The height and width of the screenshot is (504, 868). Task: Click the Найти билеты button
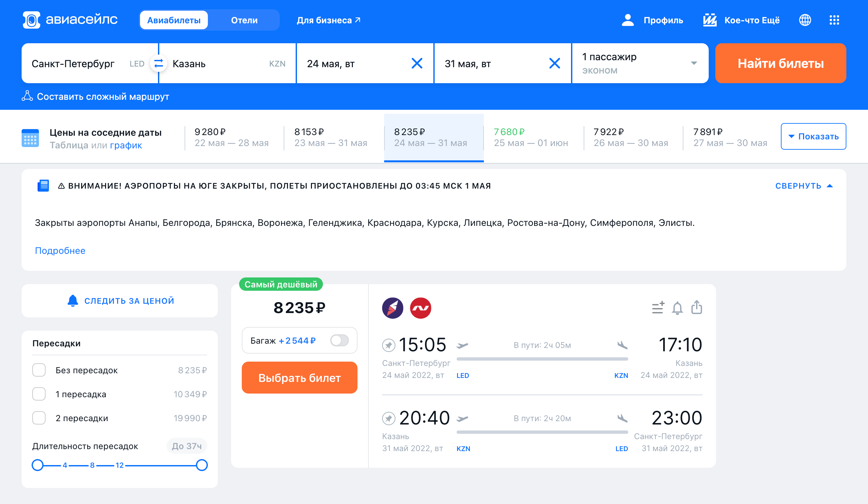[781, 64]
